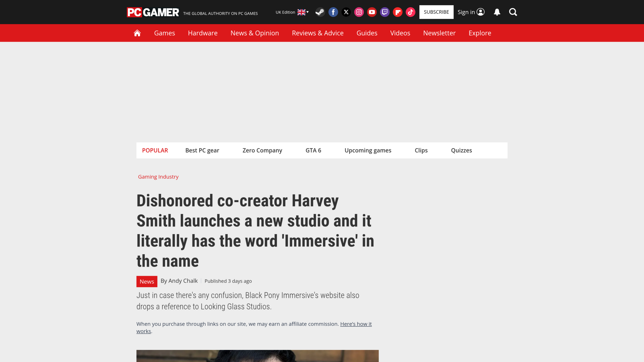644x362 pixels.
Task: Open the Videos menu
Action: [x=400, y=33]
